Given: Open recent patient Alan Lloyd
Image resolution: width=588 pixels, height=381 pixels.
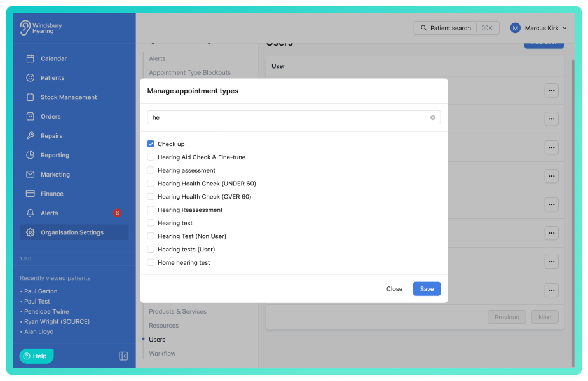Looking at the screenshot, I should pyautogui.click(x=39, y=331).
